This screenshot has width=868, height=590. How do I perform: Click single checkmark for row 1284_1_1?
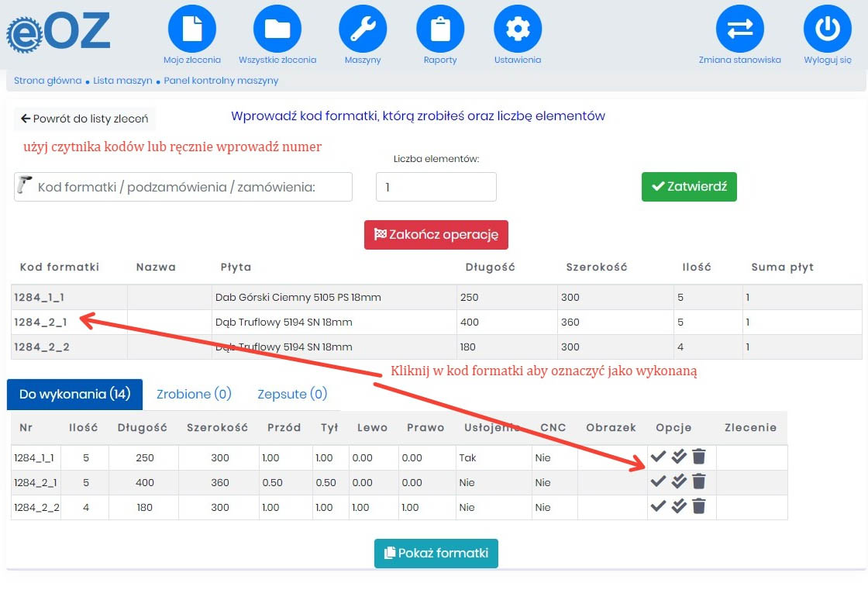point(659,457)
